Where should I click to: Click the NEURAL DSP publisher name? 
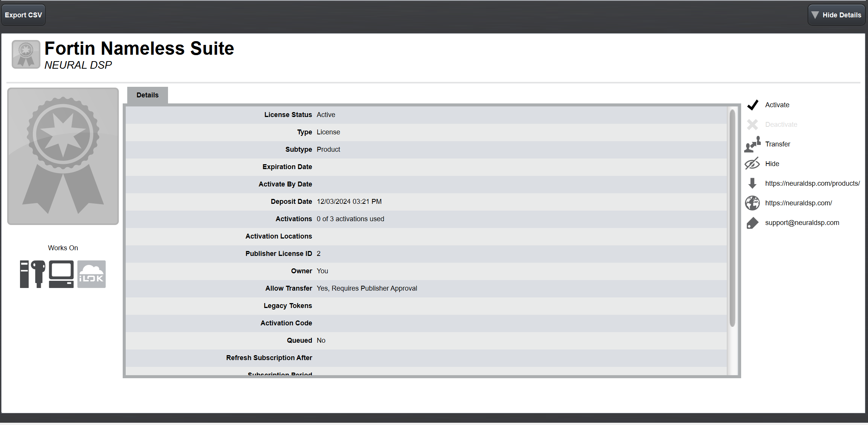78,65
